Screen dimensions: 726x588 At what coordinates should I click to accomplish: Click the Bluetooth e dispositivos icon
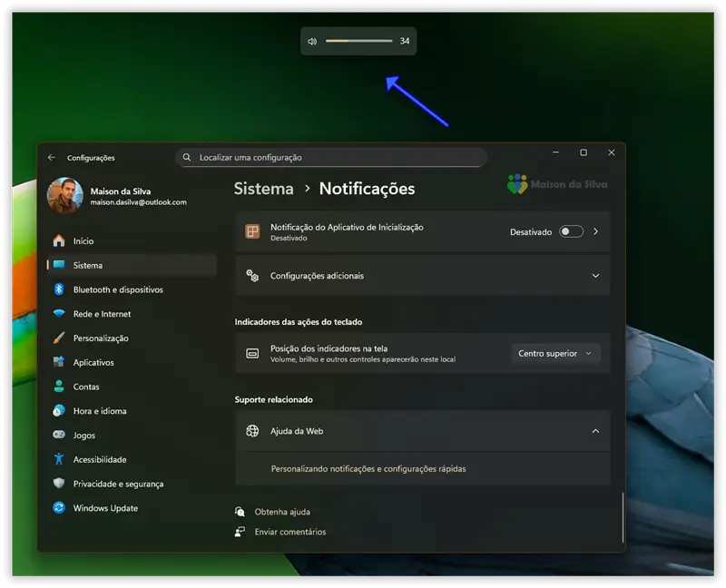click(59, 289)
